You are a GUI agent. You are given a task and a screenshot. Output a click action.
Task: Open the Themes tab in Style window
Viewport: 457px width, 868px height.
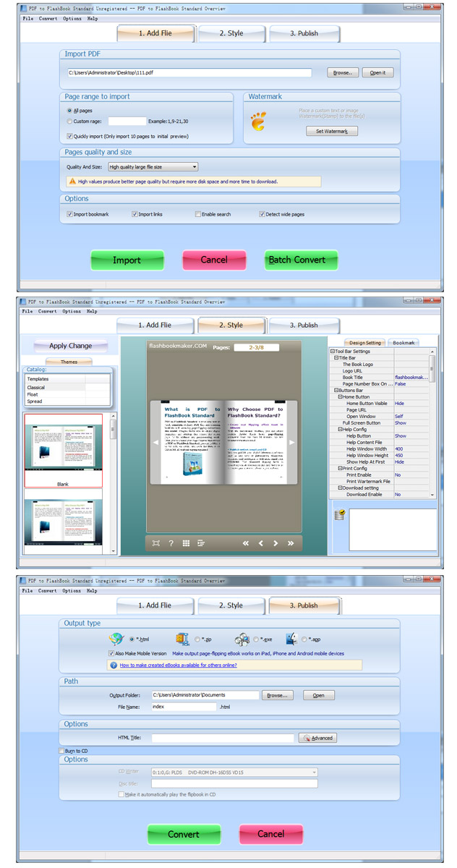(x=69, y=362)
